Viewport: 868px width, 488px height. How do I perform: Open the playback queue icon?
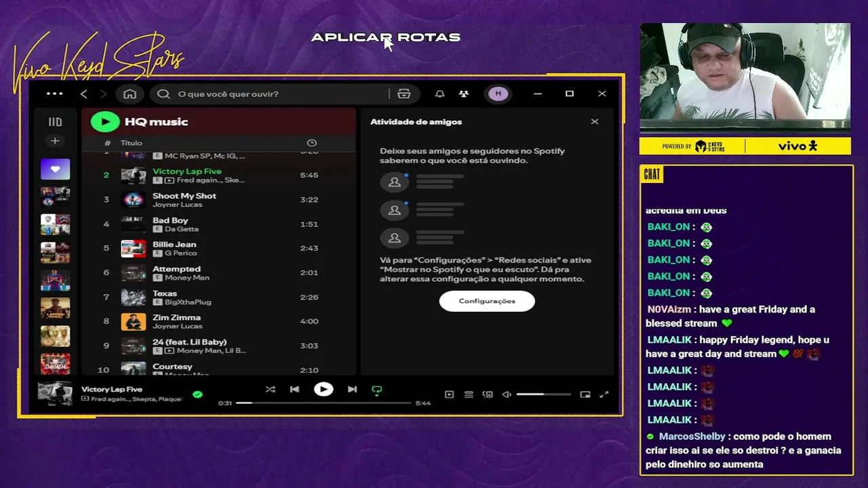pos(469,394)
